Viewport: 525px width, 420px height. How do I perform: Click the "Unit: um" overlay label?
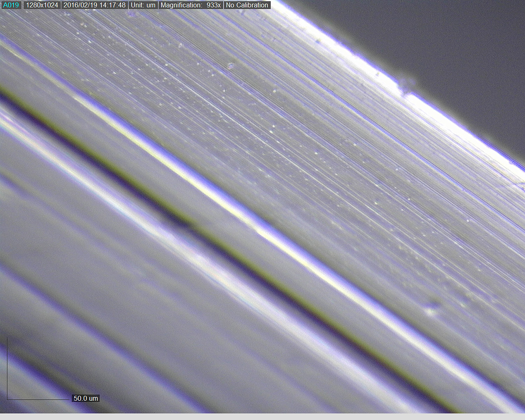pos(143,5)
